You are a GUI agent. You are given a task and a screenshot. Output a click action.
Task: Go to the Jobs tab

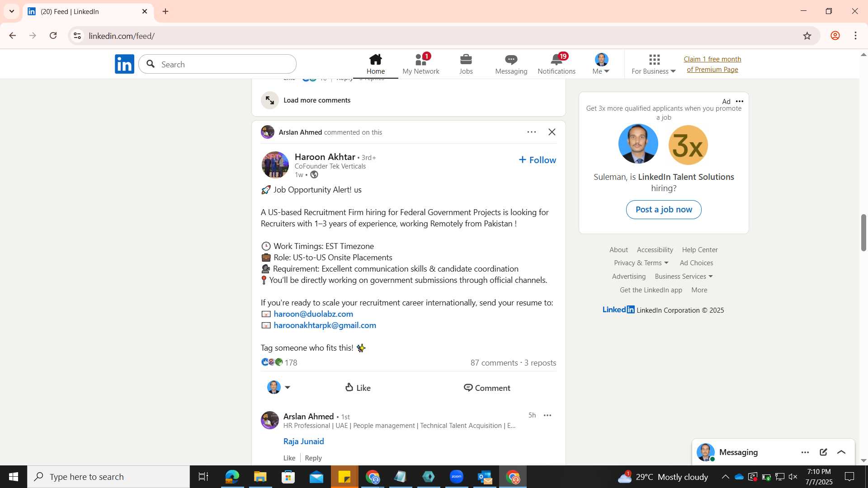[x=466, y=64]
